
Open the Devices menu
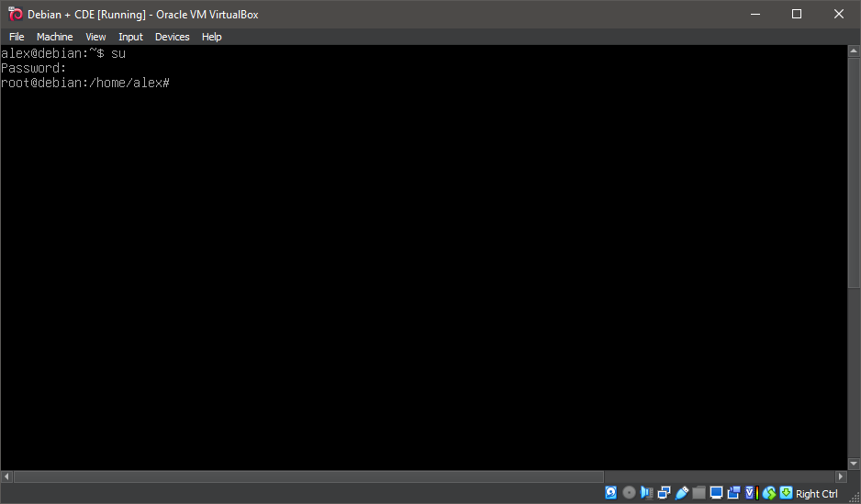point(172,37)
